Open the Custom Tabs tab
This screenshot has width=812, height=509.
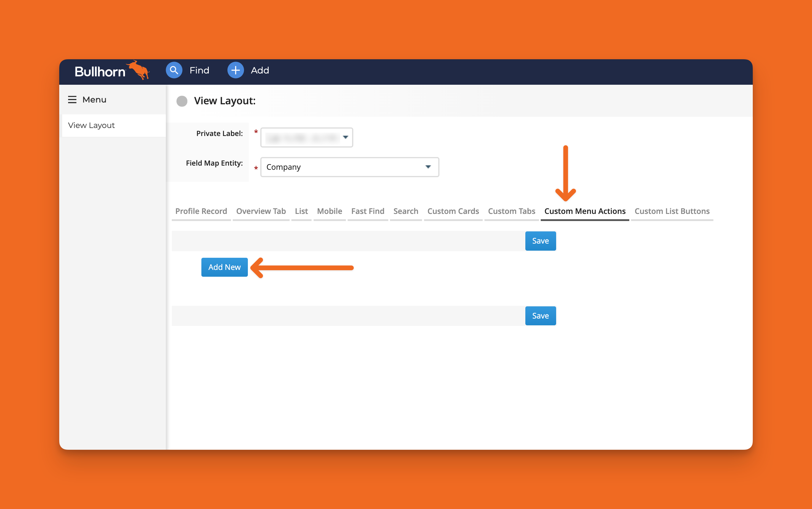[x=511, y=211]
